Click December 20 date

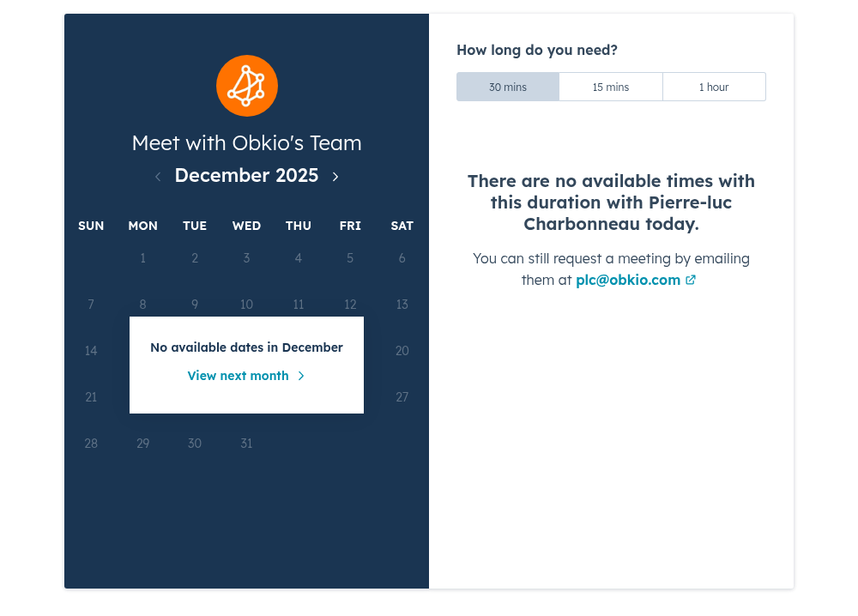402,351
